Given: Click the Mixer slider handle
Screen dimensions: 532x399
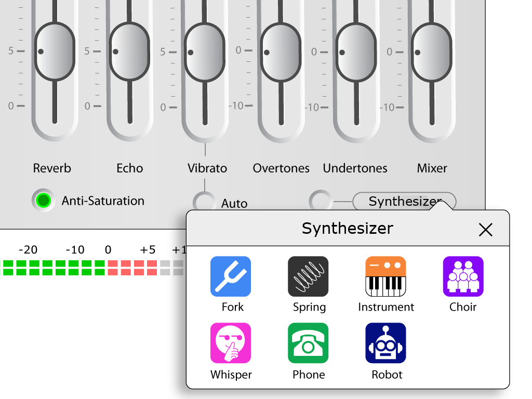Looking at the screenshot, I should [x=432, y=52].
